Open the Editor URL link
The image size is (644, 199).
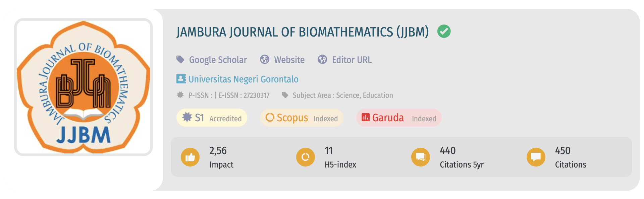point(352,60)
